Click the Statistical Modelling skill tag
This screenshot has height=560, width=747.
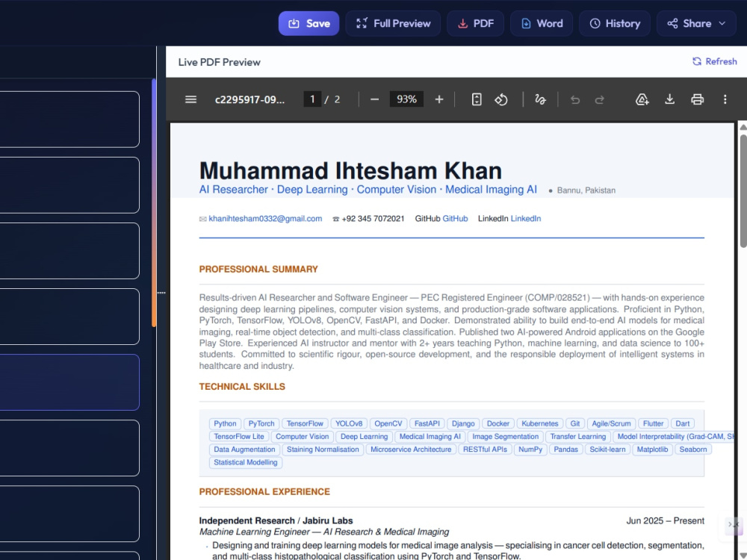245,462
